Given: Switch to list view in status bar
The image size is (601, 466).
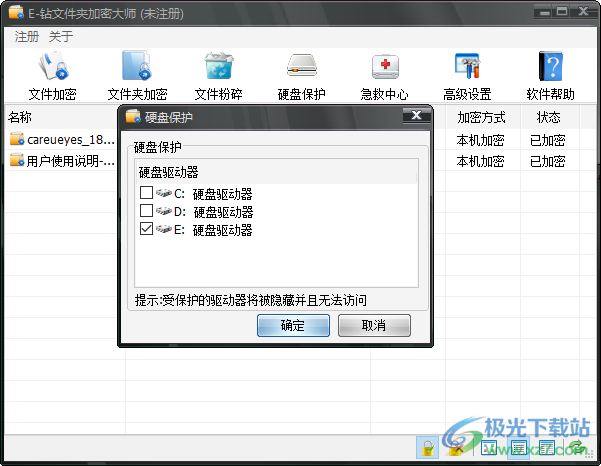Looking at the screenshot, I should tap(518, 448).
